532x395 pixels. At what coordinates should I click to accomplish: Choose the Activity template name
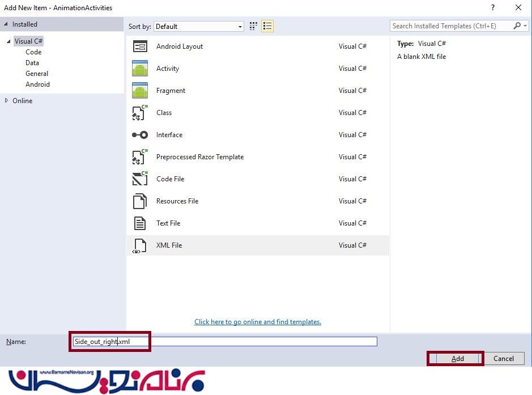pos(168,69)
